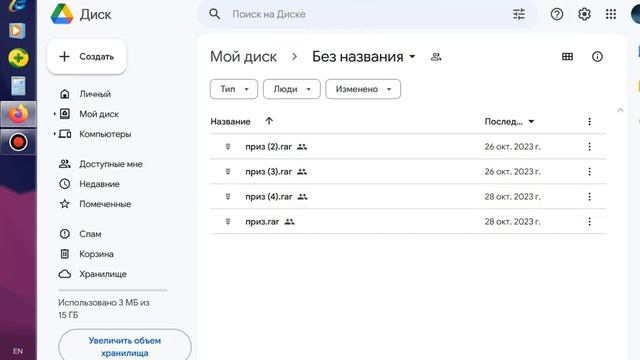Expand Компьютеры tree arrow

[x=54, y=133]
